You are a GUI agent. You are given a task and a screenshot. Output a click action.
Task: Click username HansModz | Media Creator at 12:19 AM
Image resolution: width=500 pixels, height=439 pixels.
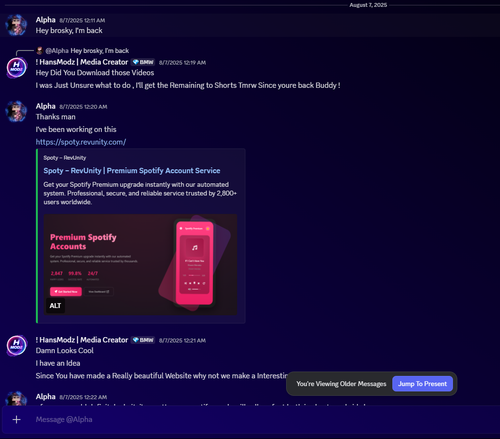coord(82,62)
